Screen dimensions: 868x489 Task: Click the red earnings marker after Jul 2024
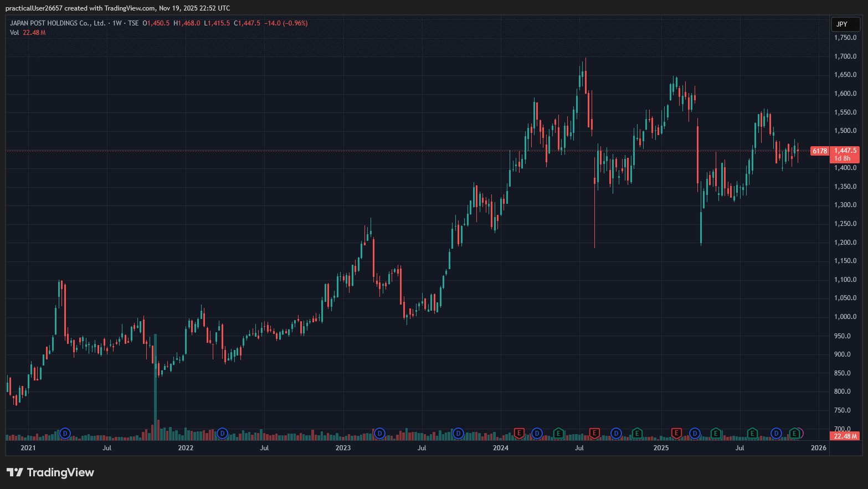pyautogui.click(x=594, y=433)
